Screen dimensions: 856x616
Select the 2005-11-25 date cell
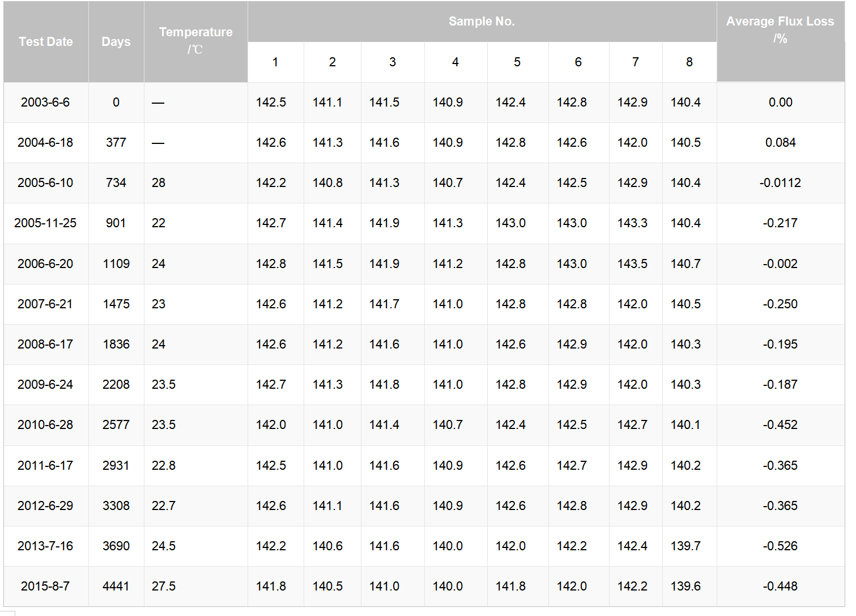tap(46, 223)
